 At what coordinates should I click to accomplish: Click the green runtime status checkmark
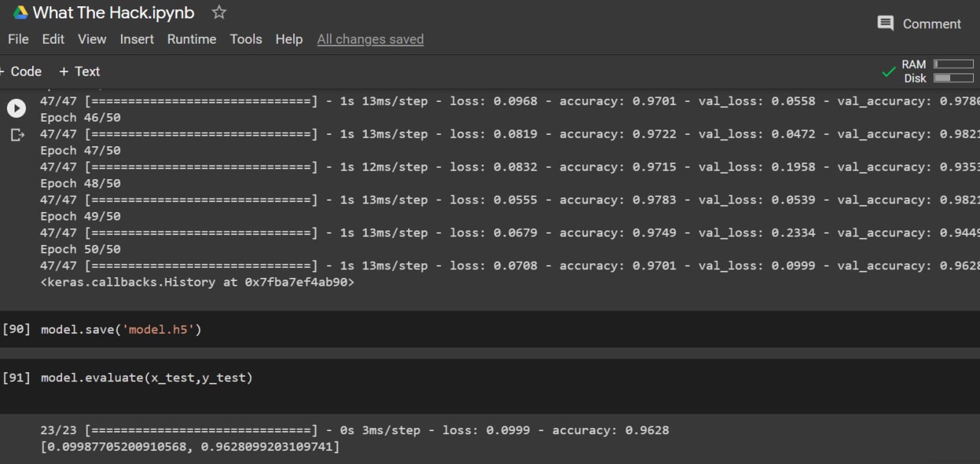(888, 71)
